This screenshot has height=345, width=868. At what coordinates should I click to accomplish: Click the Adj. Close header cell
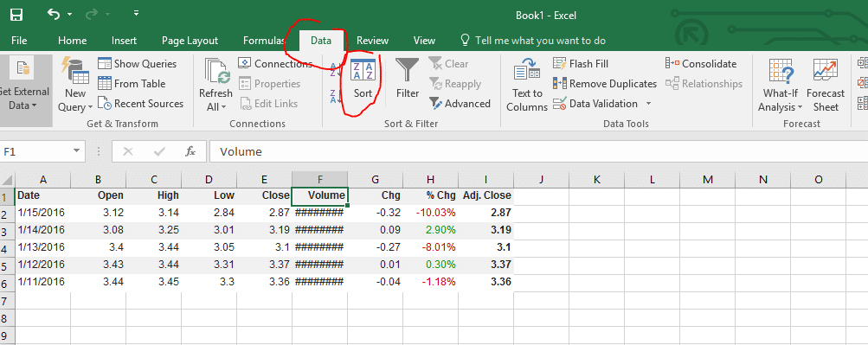point(486,195)
